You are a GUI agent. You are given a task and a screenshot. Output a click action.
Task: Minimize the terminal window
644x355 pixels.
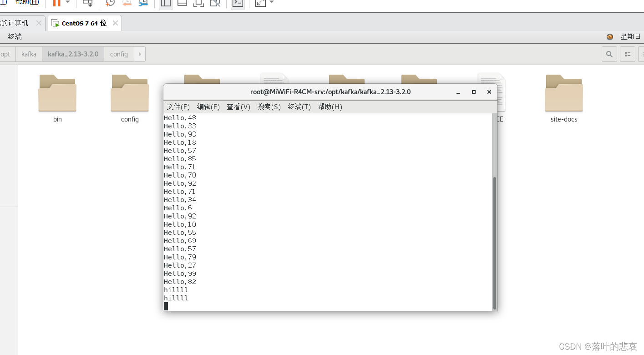458,92
